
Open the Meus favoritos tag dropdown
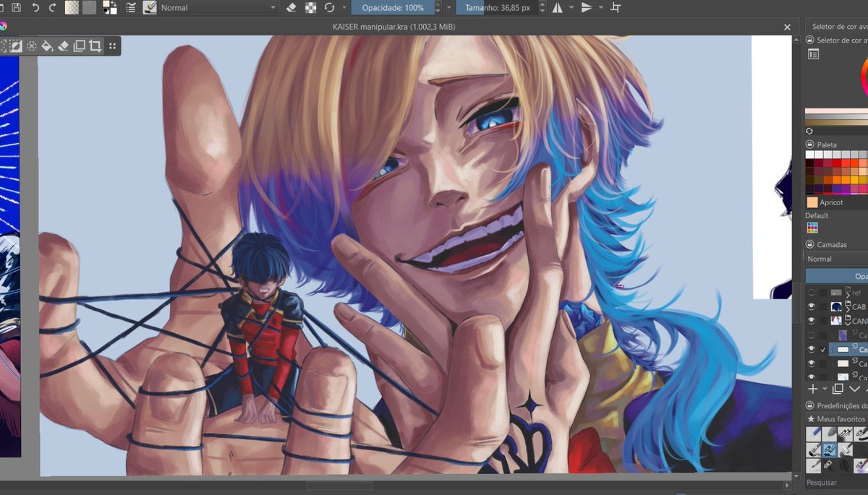[x=837, y=419]
